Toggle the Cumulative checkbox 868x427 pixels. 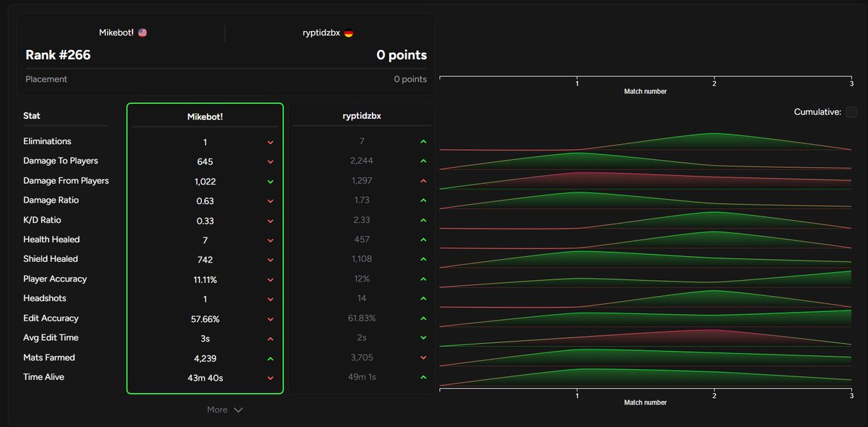(851, 112)
